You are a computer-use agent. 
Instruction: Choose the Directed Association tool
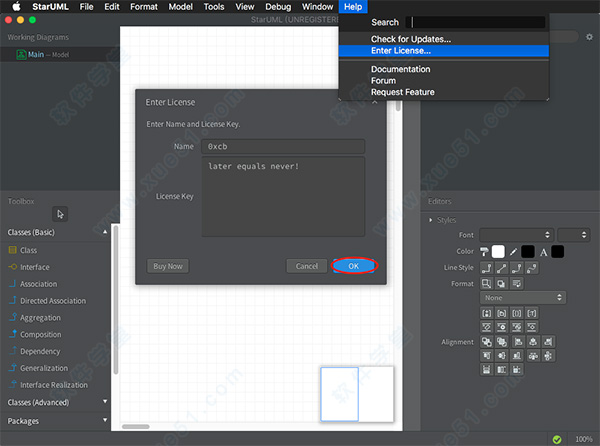pyautogui.click(x=53, y=301)
